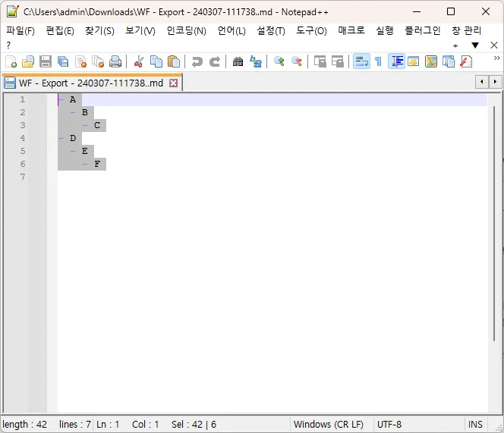Click UTF-8 encoding in status bar

389,425
